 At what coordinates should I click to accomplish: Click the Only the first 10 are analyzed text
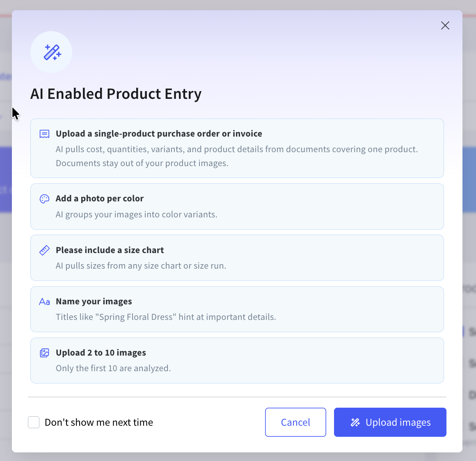coord(113,368)
